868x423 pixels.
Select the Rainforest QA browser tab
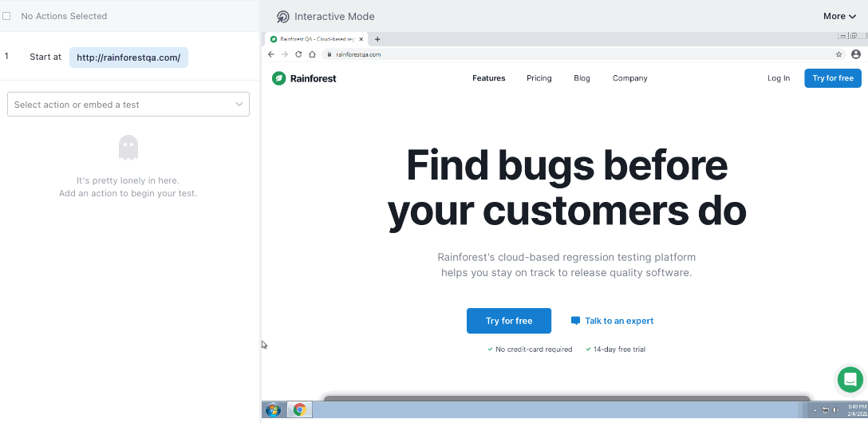[316, 39]
